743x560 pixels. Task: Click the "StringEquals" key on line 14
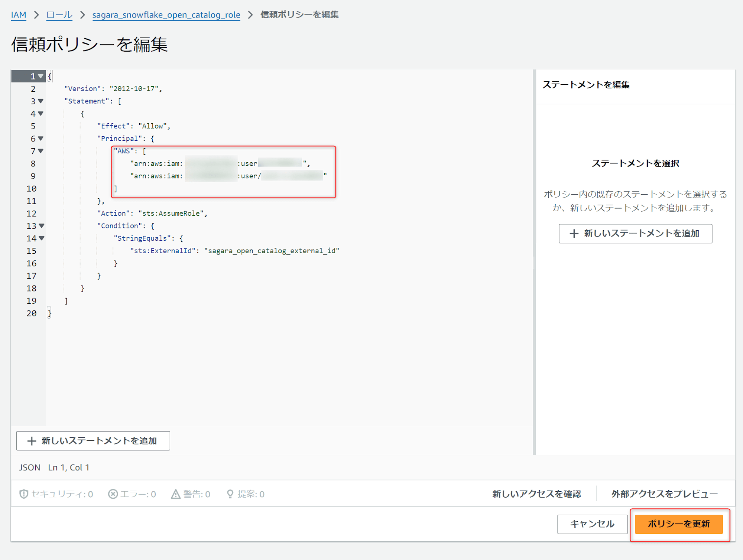[x=142, y=238]
